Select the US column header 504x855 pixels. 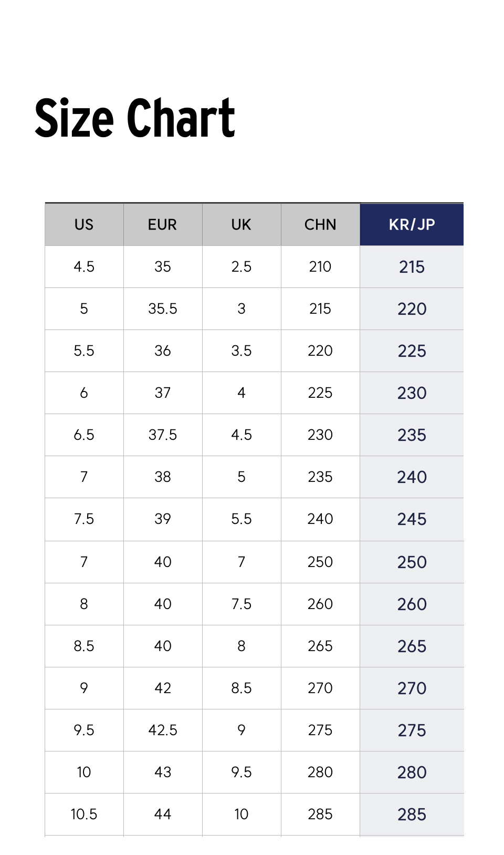click(84, 224)
